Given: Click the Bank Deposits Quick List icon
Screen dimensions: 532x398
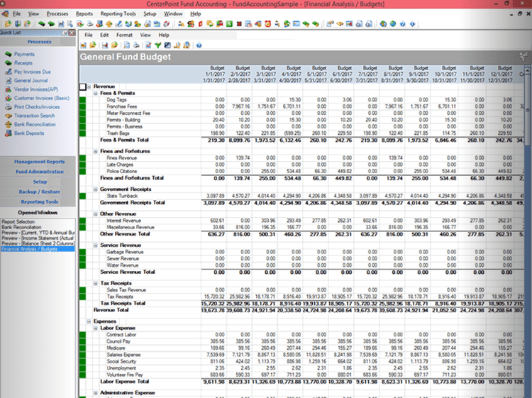Looking at the screenshot, I should coord(9,133).
